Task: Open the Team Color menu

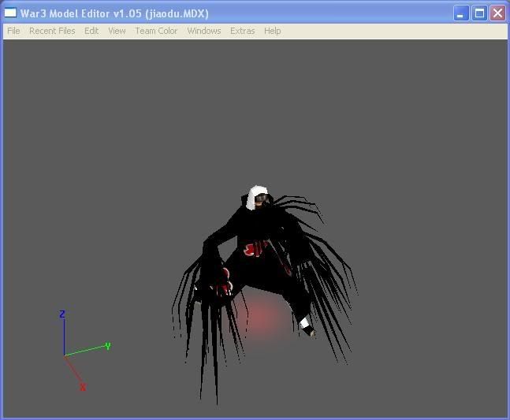Action: coord(156,31)
